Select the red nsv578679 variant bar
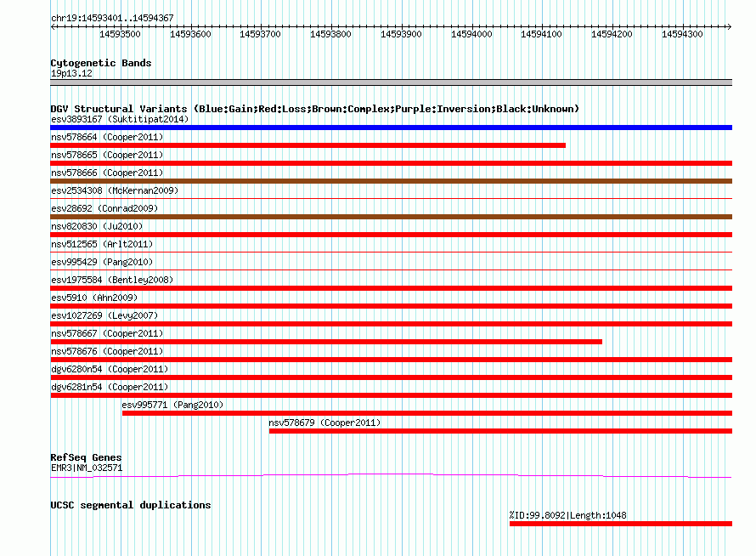 coord(500,431)
